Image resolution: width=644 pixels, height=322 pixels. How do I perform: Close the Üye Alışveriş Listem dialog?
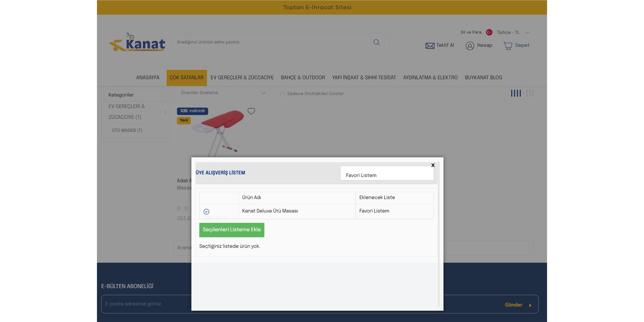coord(433,165)
